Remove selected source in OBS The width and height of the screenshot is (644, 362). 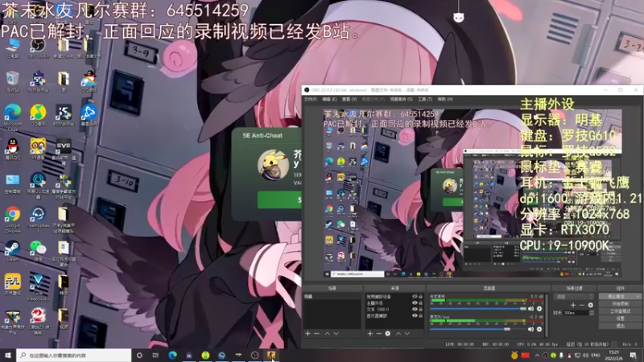click(378, 334)
